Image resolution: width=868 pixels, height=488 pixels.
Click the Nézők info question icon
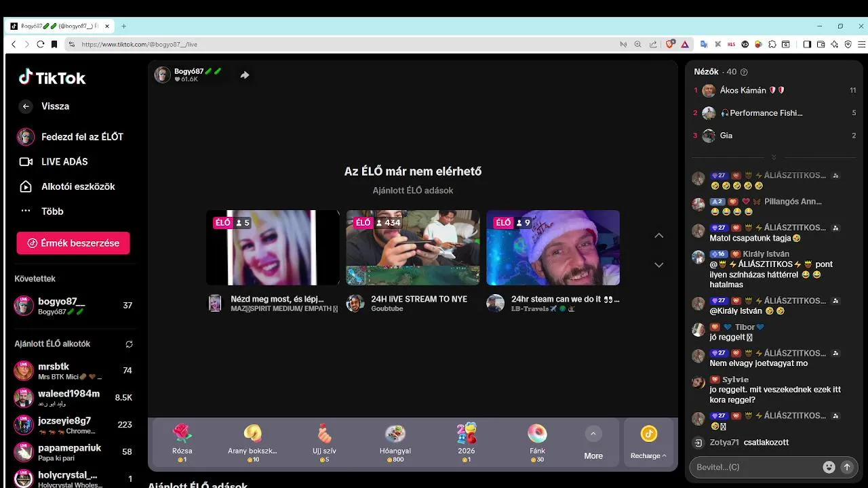coord(744,72)
